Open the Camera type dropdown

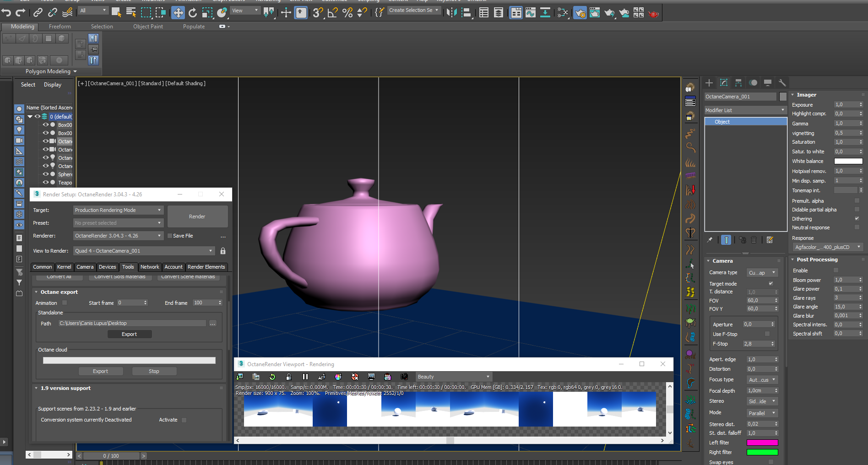(762, 272)
